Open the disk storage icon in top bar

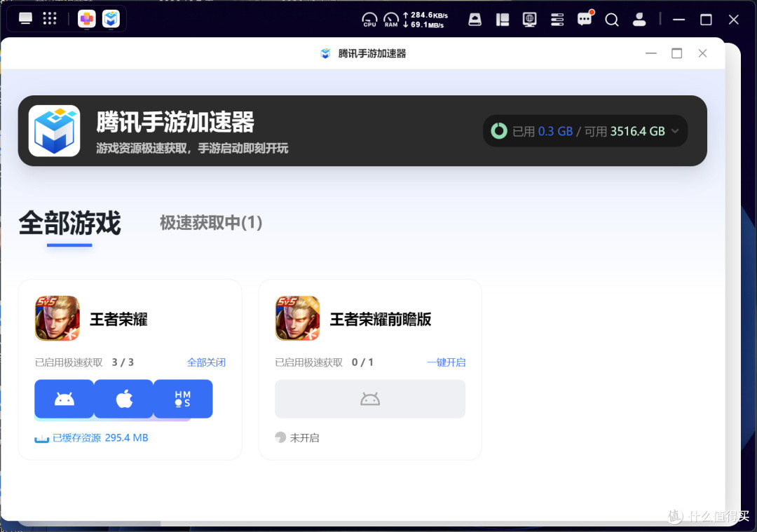475,20
